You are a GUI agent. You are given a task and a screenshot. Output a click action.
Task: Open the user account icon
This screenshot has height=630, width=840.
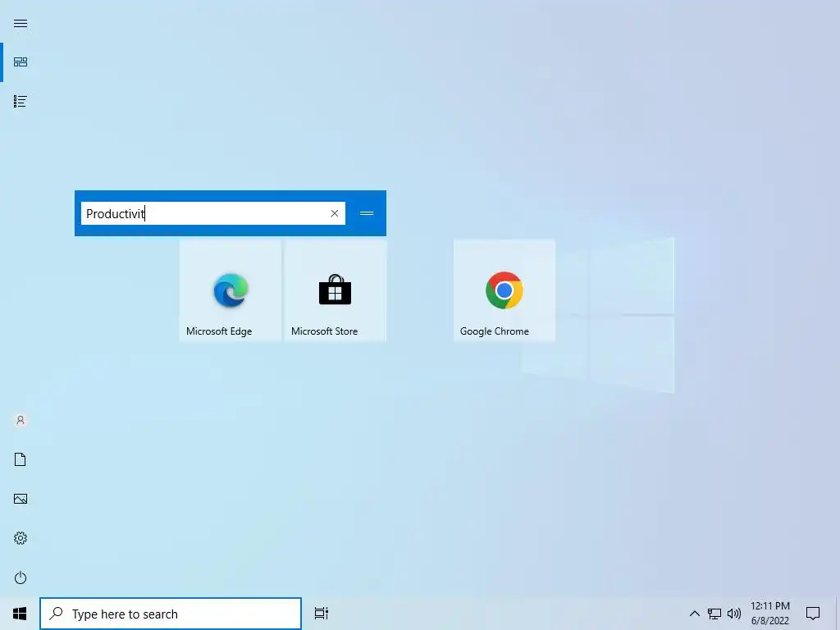[21, 420]
